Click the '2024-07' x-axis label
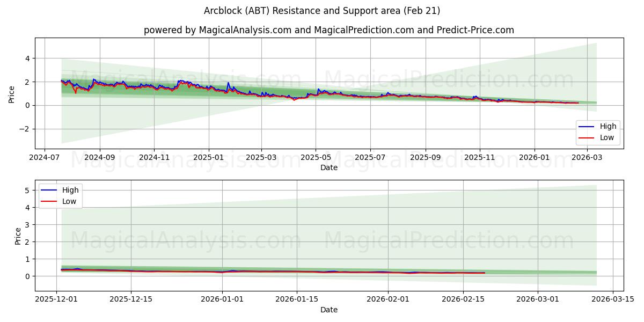The height and width of the screenshot is (322, 644). [44, 158]
